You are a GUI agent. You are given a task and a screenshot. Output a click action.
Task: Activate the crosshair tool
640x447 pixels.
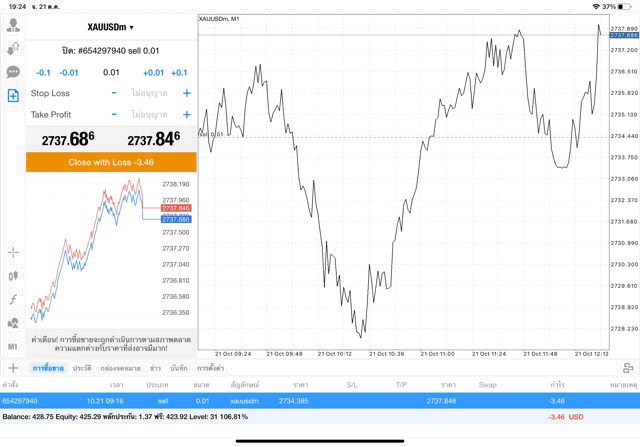click(13, 252)
